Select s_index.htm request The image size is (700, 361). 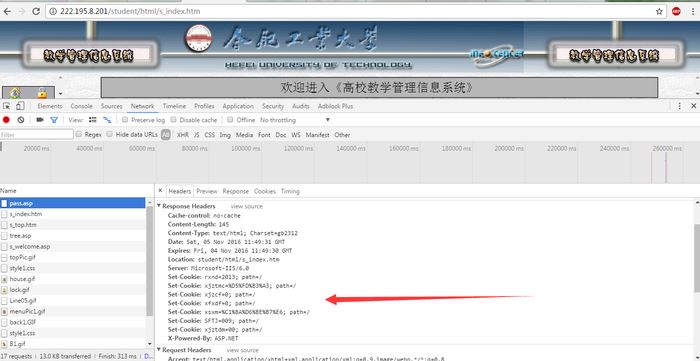pyautogui.click(x=72, y=214)
